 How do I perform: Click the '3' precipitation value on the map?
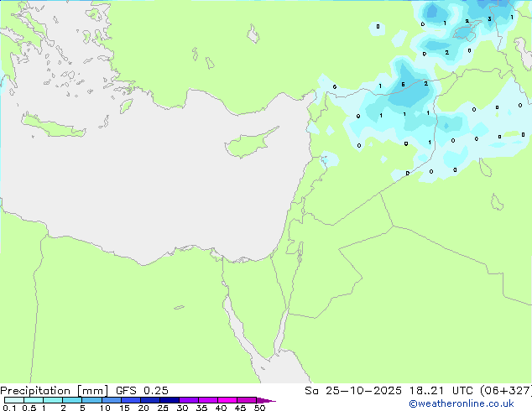coord(489,18)
